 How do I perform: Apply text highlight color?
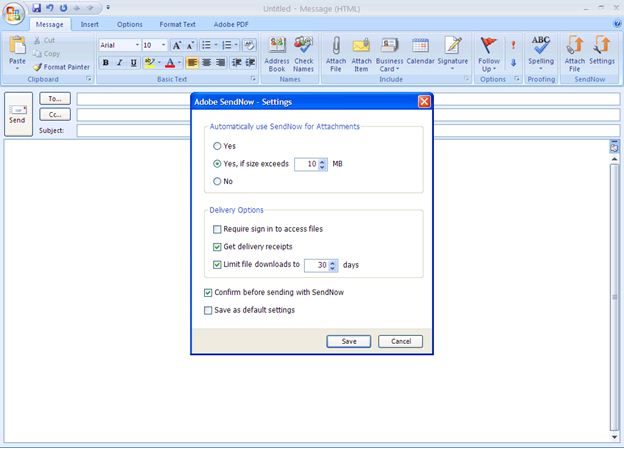pyautogui.click(x=150, y=62)
